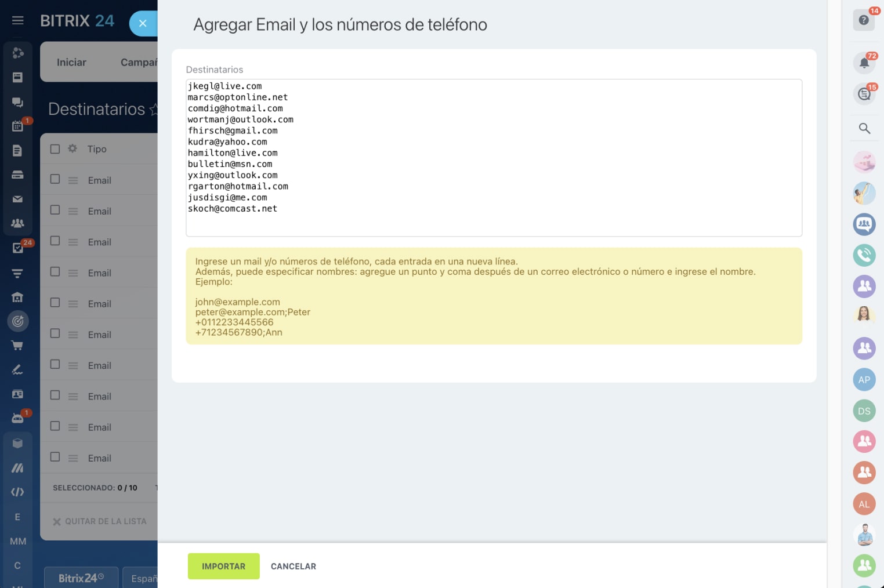
Task: Tick the select-all checkbox beside Tipo
Action: click(x=55, y=149)
